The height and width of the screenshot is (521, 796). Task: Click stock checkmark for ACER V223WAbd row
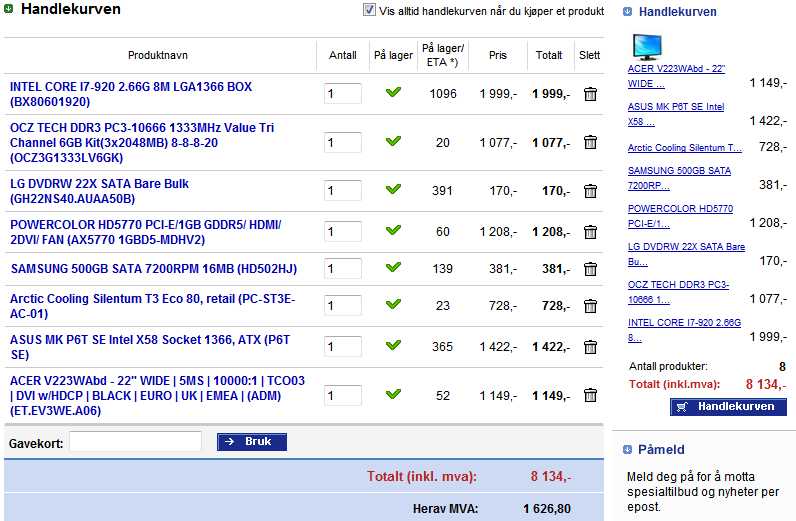[x=393, y=394]
